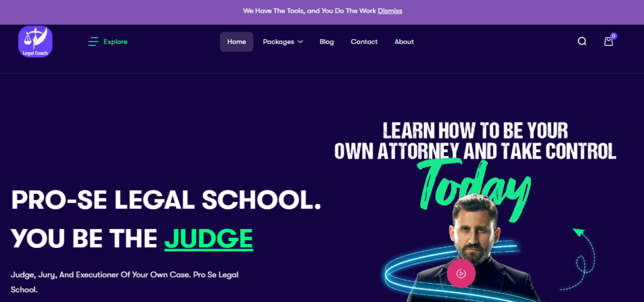Click the Explore text label

[x=116, y=42]
